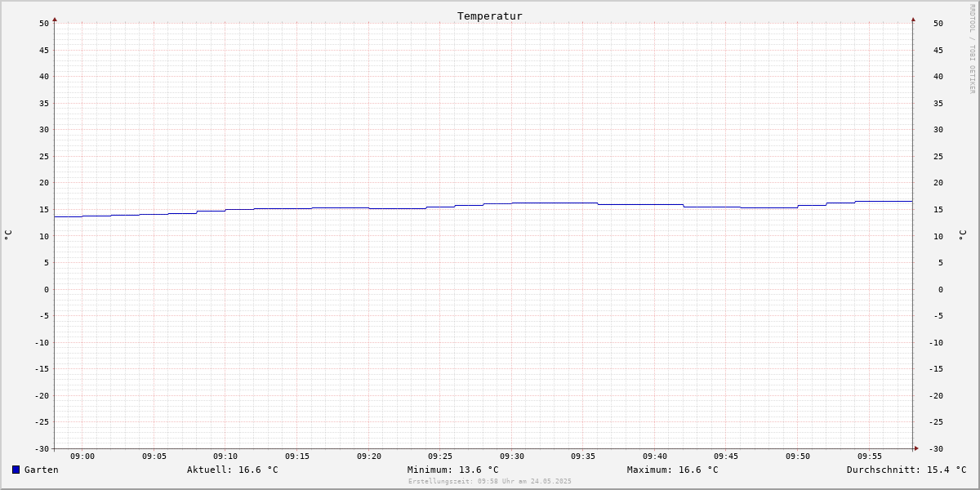Click the Temperatur chart title
980x490 pixels.
click(x=490, y=16)
